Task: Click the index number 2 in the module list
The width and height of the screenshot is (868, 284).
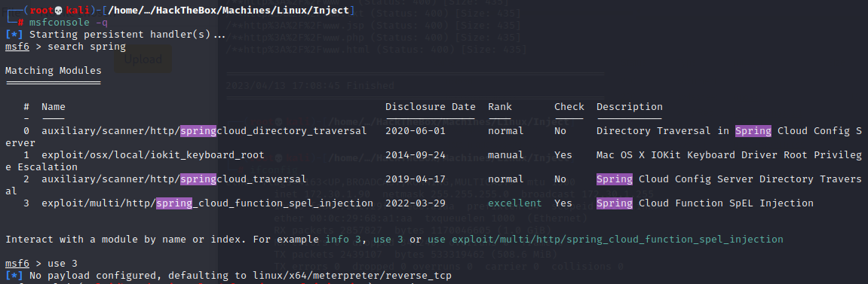Action: [26, 179]
